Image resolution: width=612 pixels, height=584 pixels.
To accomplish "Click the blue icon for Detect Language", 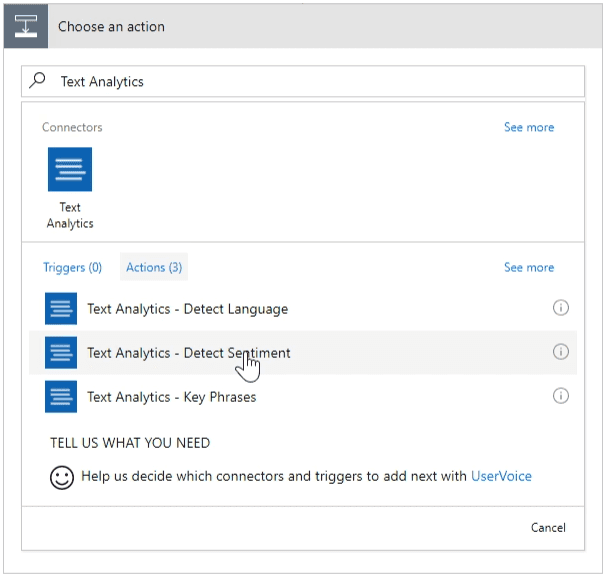I will pyautogui.click(x=61, y=309).
